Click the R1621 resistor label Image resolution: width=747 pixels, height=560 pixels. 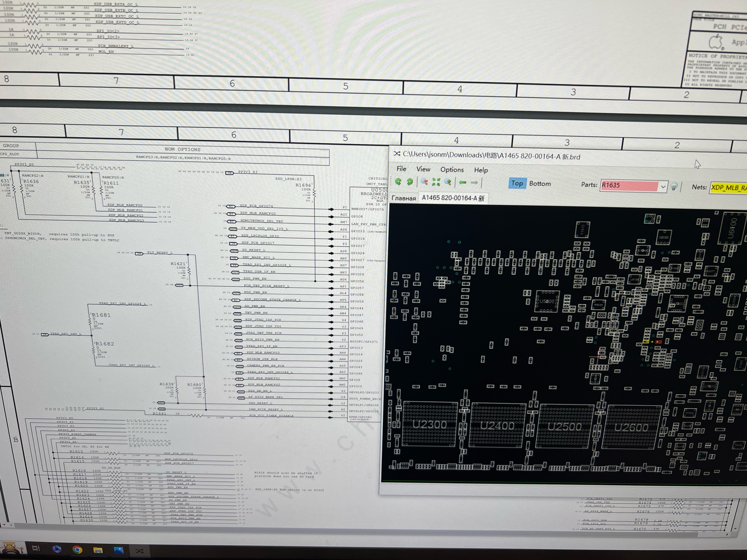(x=178, y=264)
